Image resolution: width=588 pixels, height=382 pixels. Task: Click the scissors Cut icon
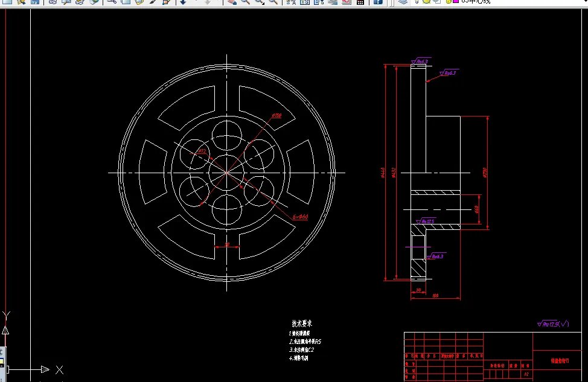pos(111,1)
